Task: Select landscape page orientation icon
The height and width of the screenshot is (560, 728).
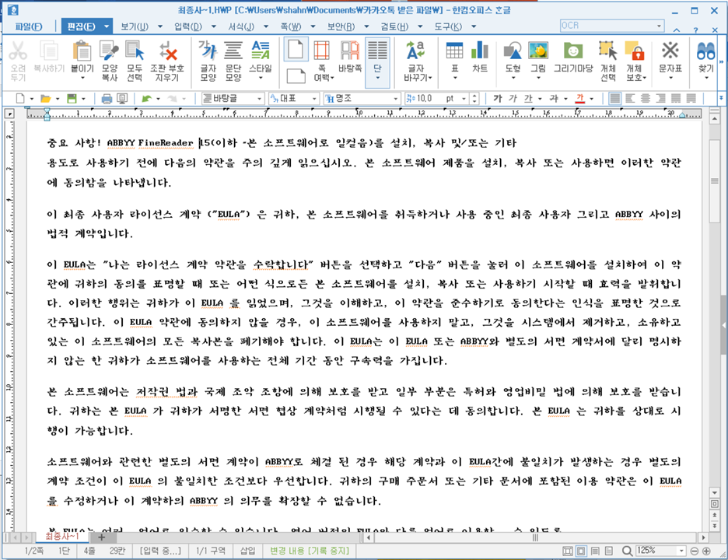Action: point(296,75)
